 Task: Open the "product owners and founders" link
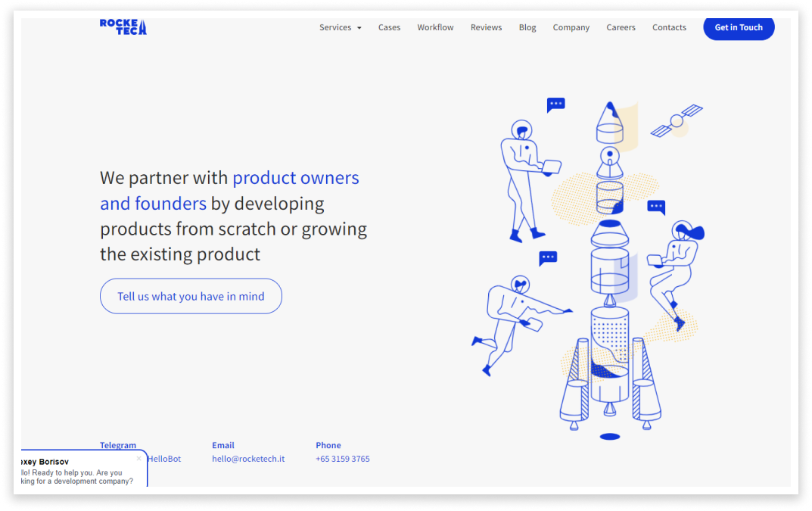(x=295, y=177)
